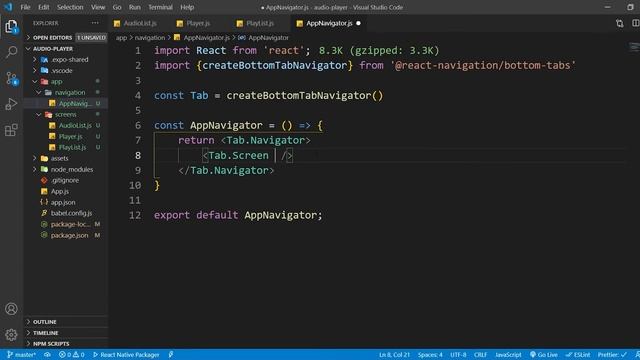640x360 pixels.
Task: Click the Explorer more actions ellipsis
Action: 95,23
